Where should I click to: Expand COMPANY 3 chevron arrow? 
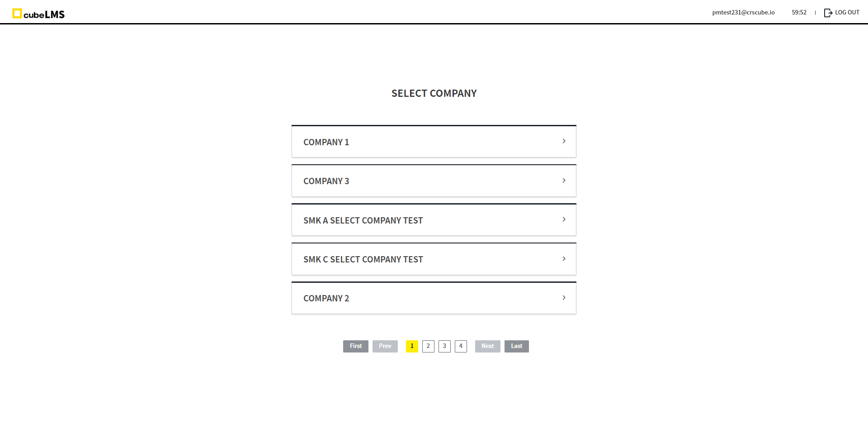564,181
